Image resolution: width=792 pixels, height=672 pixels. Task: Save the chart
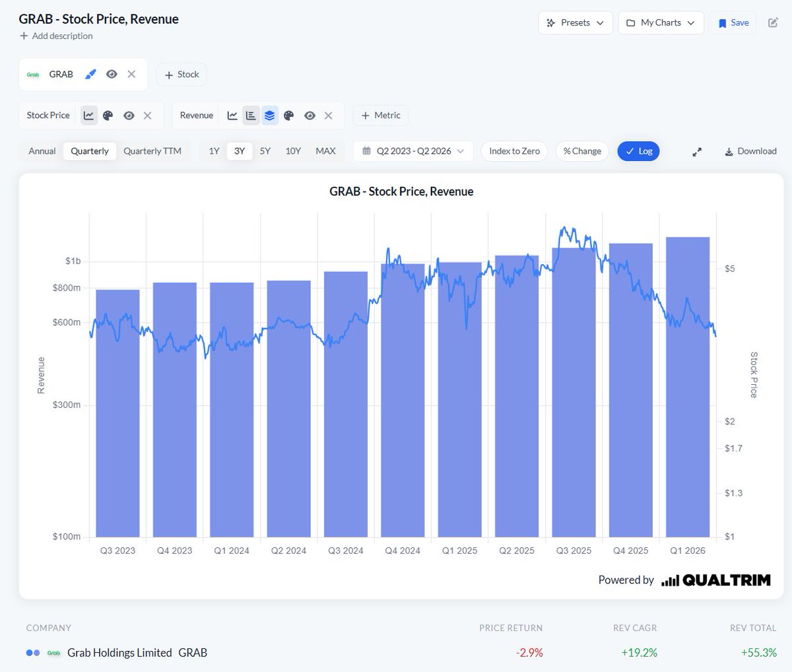[x=733, y=22]
